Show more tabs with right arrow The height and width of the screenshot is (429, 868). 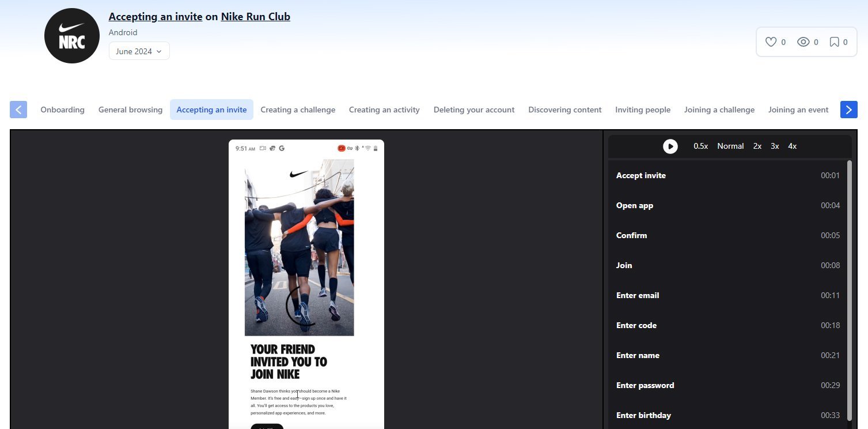(849, 110)
